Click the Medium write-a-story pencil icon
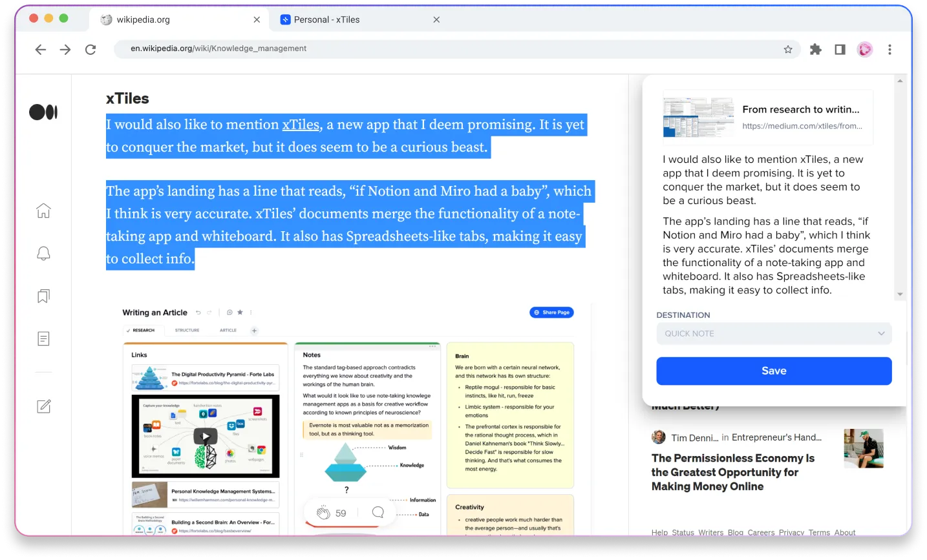The width and height of the screenshot is (927, 560). tap(43, 406)
